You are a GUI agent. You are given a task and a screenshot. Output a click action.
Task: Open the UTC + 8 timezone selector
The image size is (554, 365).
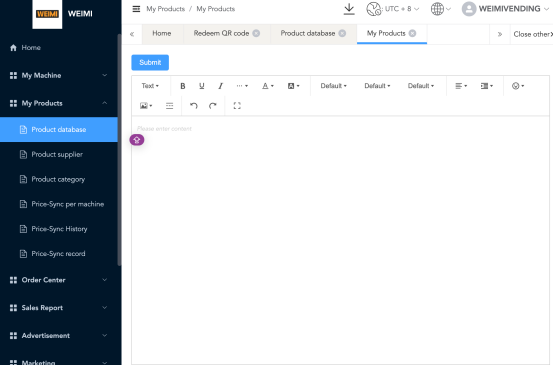click(x=393, y=9)
